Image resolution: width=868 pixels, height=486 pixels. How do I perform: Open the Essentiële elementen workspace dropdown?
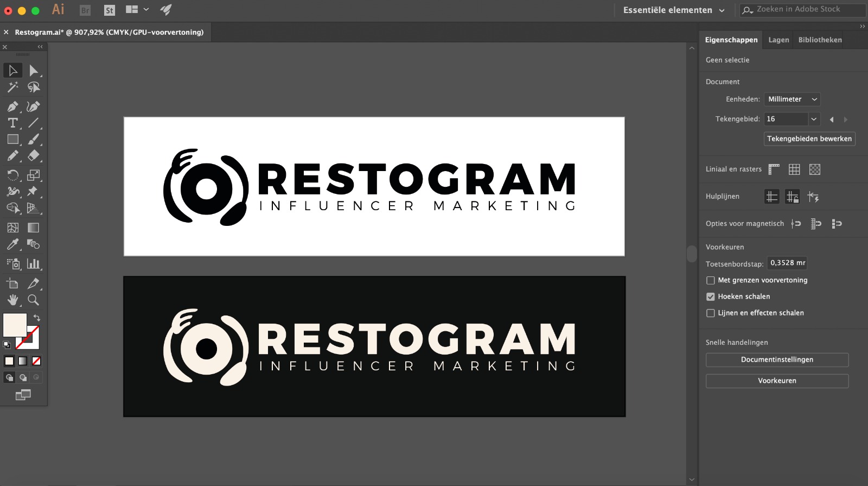674,10
